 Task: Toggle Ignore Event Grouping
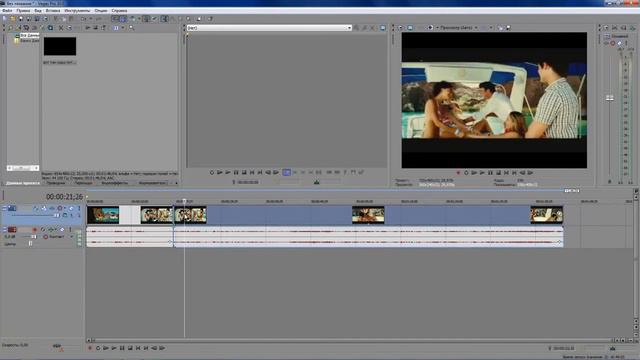(x=154, y=19)
